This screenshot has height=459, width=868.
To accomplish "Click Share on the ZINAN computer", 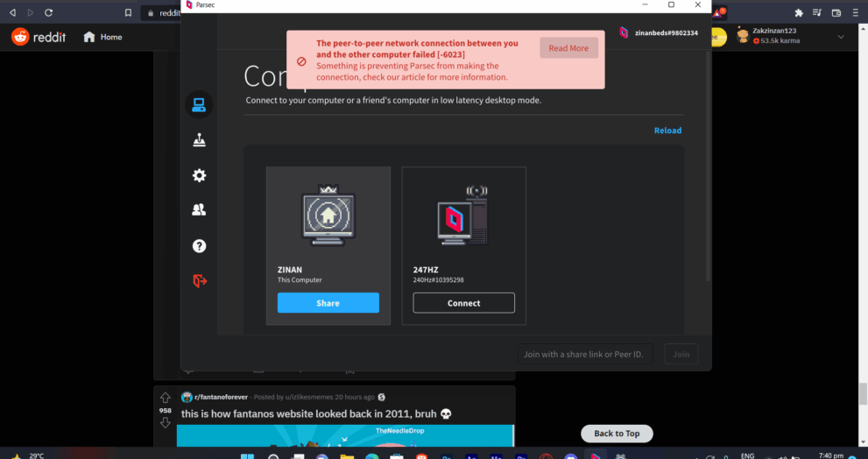I will tap(328, 303).
